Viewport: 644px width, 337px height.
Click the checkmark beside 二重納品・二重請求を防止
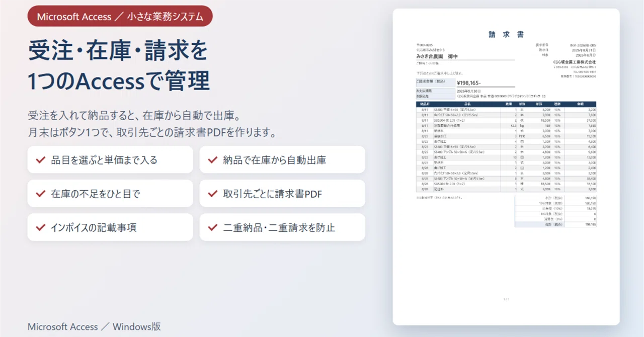click(213, 227)
